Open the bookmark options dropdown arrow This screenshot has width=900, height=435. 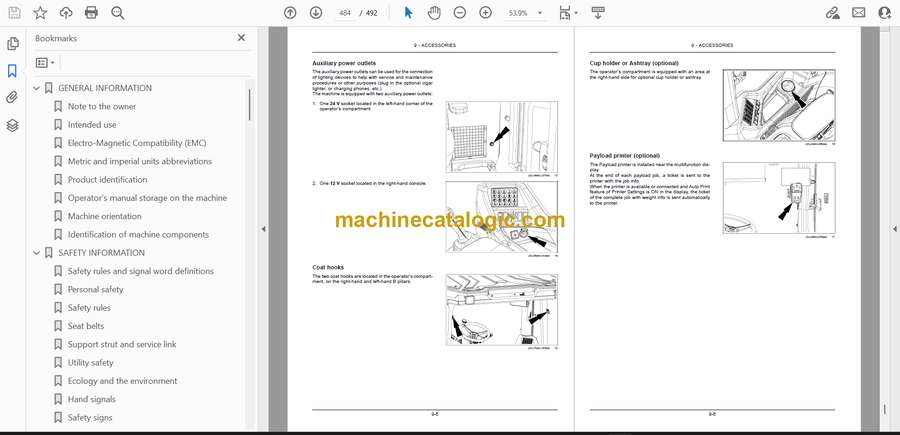[53, 63]
